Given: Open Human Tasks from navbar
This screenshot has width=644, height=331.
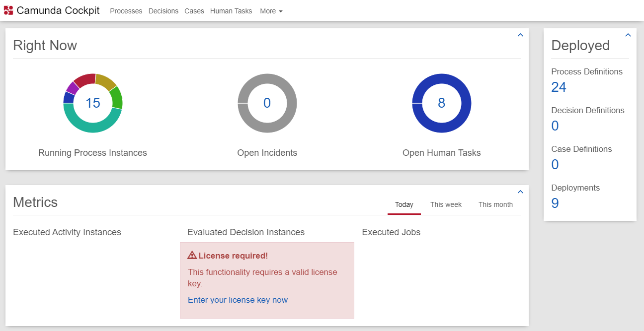Looking at the screenshot, I should click(231, 11).
